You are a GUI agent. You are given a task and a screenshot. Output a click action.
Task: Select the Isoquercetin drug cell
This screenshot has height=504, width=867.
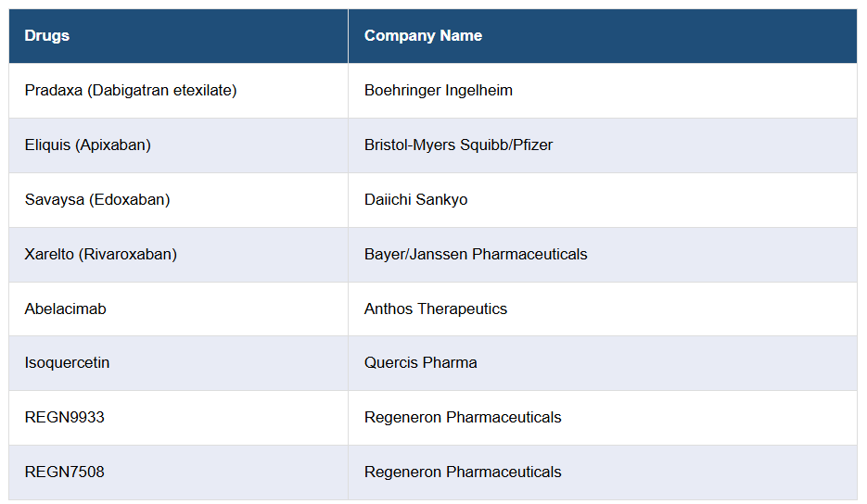(68, 363)
